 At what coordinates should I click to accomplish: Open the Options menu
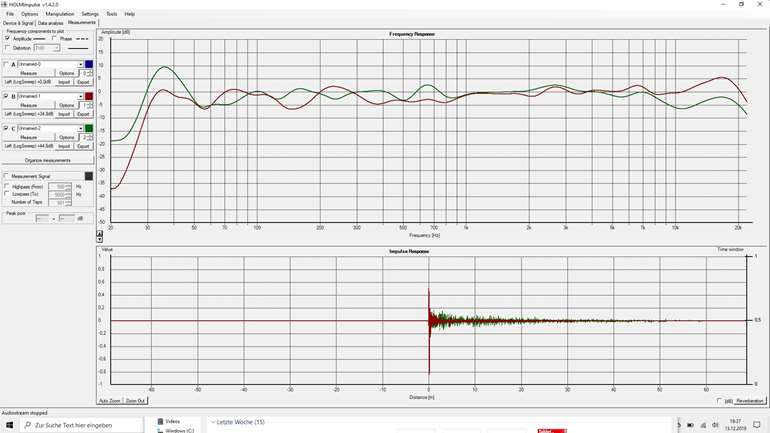[29, 14]
